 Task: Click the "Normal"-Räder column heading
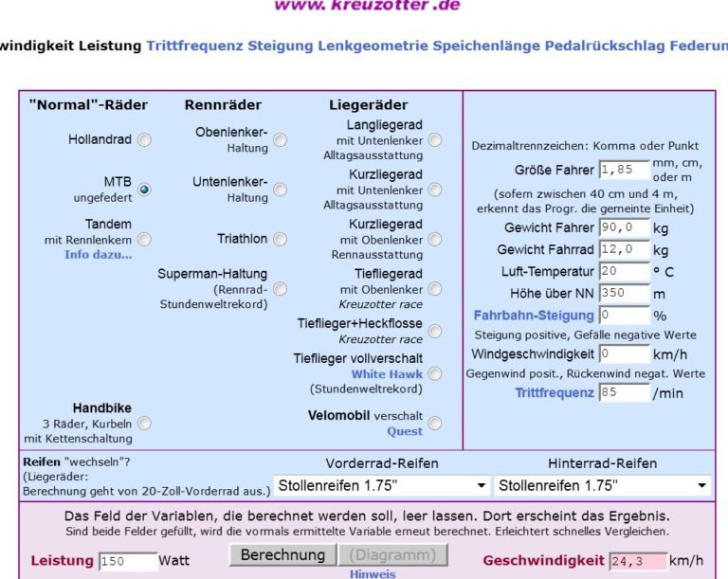pos(88,105)
